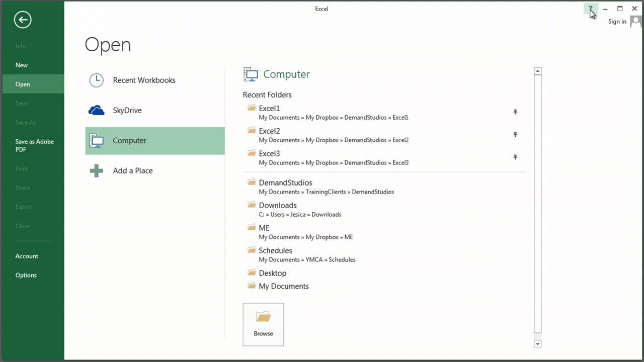This screenshot has height=362, width=644.
Task: Click the Excel2 folder icon
Action: (x=252, y=130)
